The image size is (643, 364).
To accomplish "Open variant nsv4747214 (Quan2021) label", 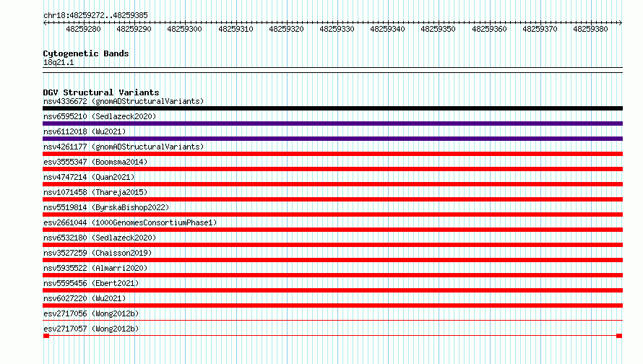I will (89, 177).
